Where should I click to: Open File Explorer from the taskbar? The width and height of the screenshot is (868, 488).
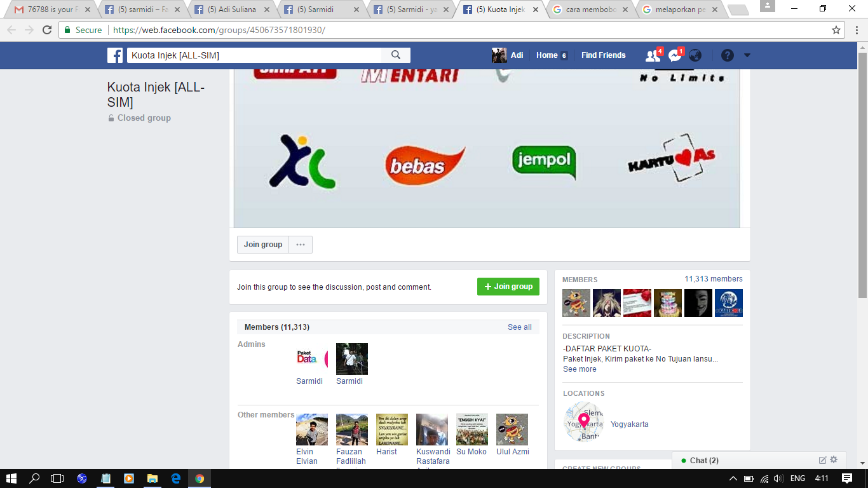point(153,478)
